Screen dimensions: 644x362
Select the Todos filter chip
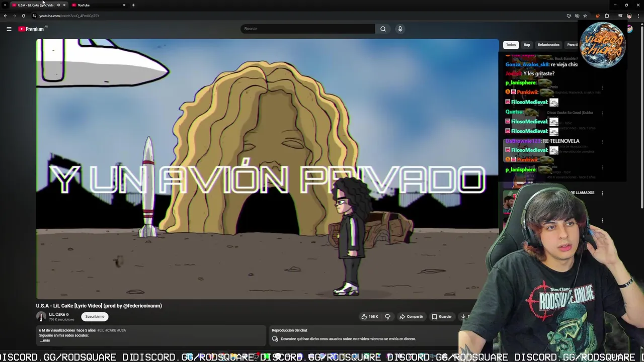511,45
